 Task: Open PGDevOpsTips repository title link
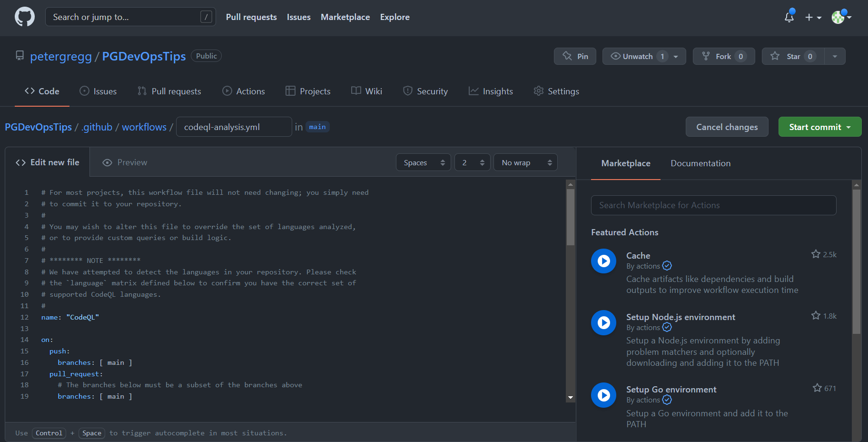[x=144, y=56]
